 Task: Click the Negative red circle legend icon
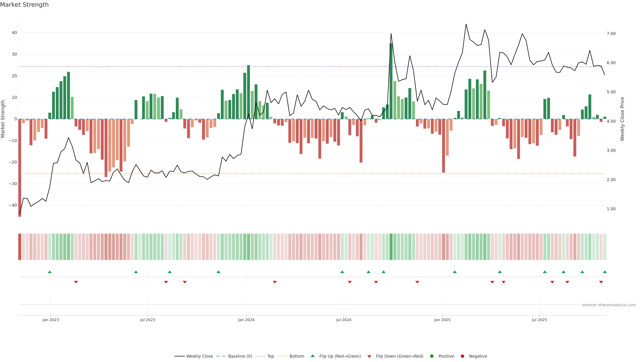(462, 356)
